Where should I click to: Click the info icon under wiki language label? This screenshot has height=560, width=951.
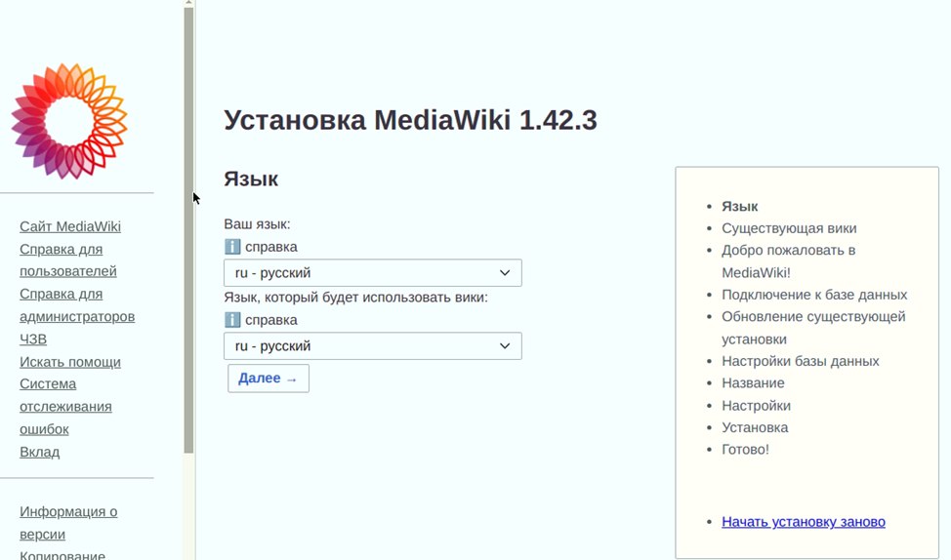pyautogui.click(x=232, y=319)
